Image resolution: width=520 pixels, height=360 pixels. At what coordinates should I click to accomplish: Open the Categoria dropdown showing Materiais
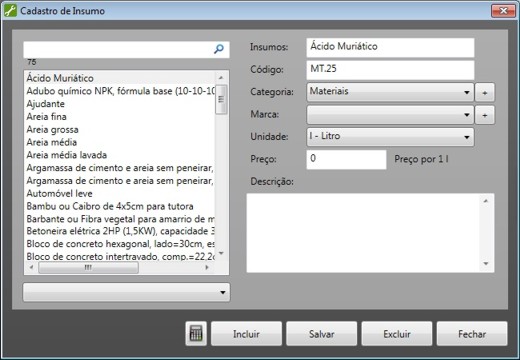pyautogui.click(x=390, y=92)
